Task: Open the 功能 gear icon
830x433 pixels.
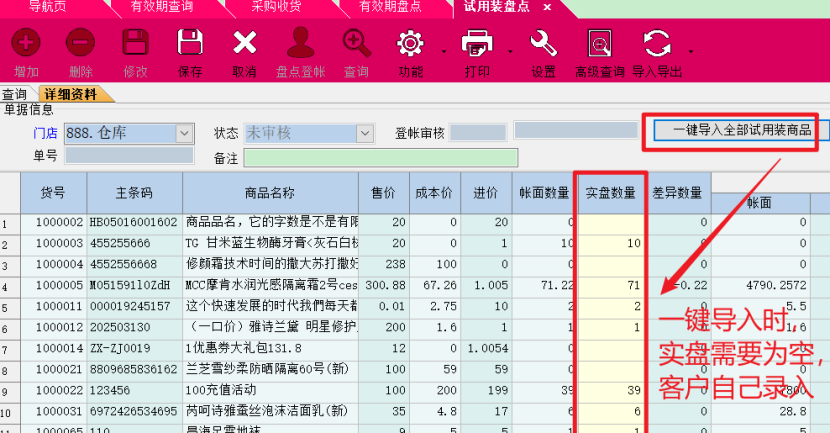Action: 410,43
